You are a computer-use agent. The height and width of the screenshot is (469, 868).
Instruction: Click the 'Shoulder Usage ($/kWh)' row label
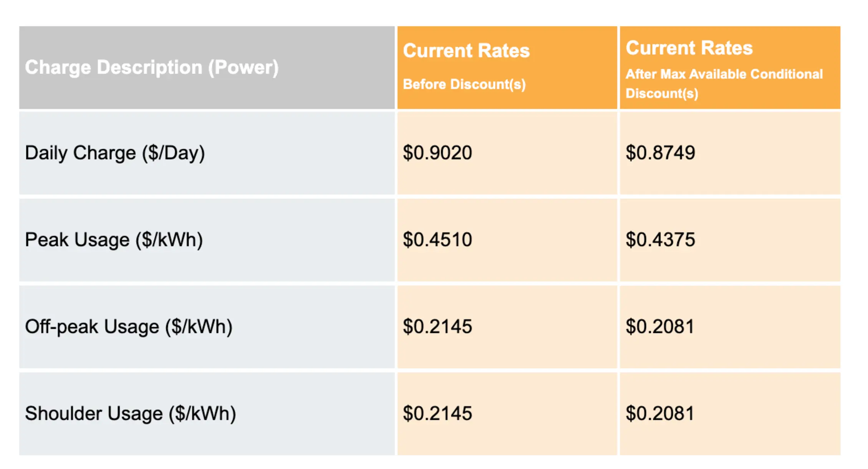130,414
